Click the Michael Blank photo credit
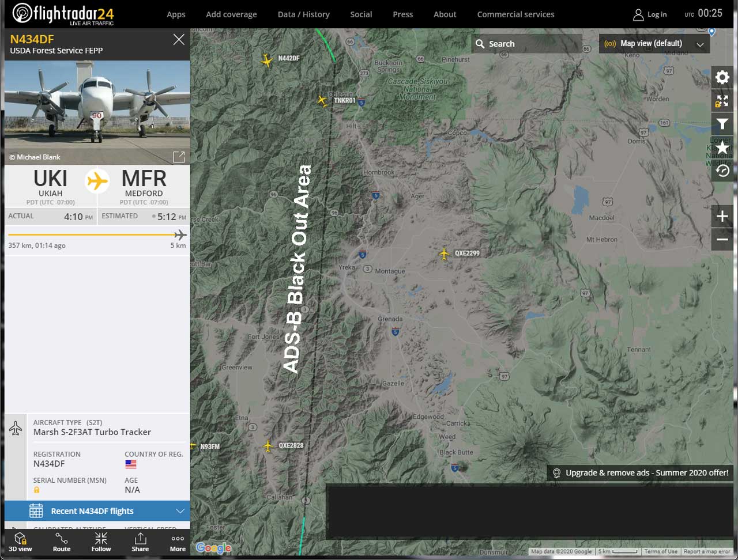 pyautogui.click(x=35, y=157)
